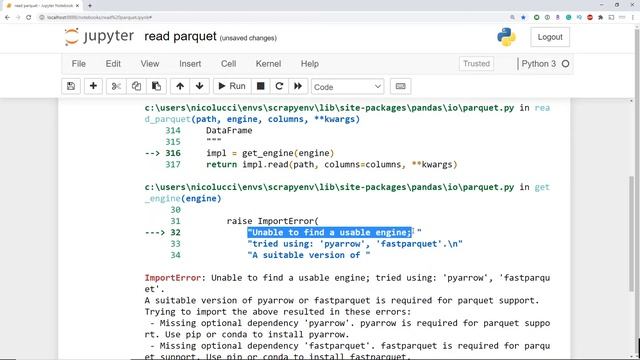Click the Trusted notebook indicator
The height and width of the screenshot is (360, 640).
click(x=476, y=64)
